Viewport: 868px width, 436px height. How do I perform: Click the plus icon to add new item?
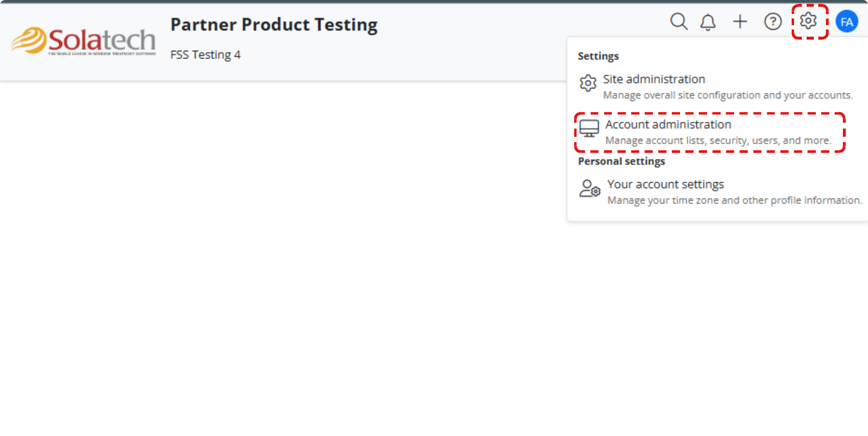(739, 22)
